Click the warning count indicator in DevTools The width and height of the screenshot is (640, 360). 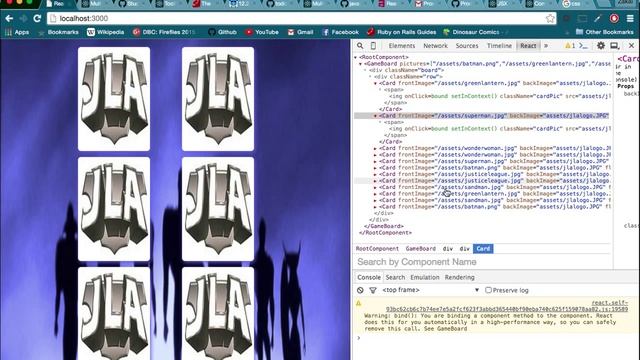point(570,46)
